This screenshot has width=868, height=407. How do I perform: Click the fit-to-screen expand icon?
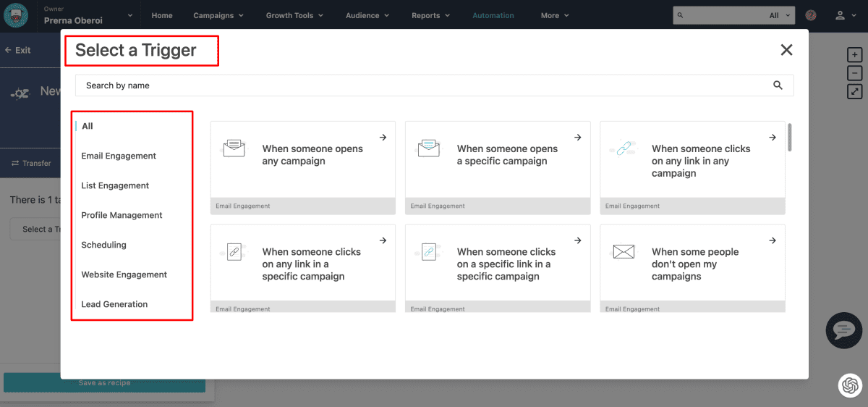coord(855,91)
